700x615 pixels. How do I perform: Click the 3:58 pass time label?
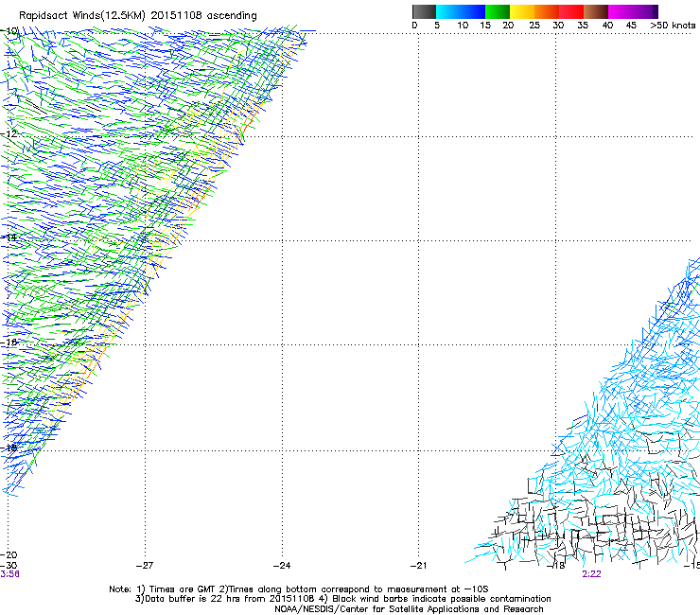[x=9, y=574]
